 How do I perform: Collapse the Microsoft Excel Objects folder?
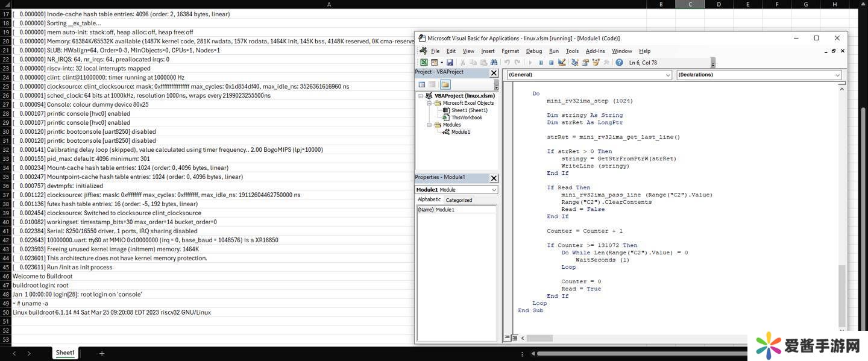[430, 103]
